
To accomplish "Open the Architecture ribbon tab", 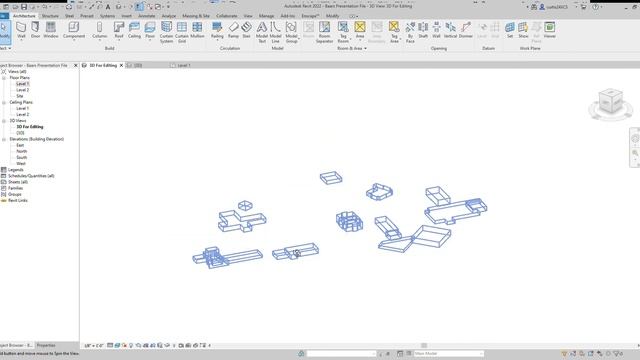I will [24, 16].
